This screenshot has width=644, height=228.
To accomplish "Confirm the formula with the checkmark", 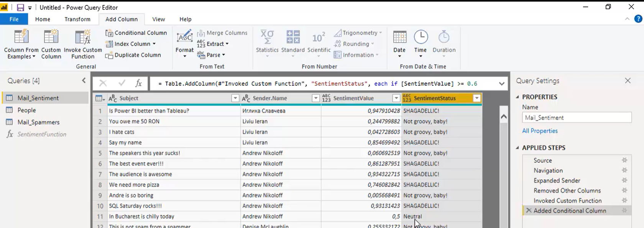I will point(122,83).
